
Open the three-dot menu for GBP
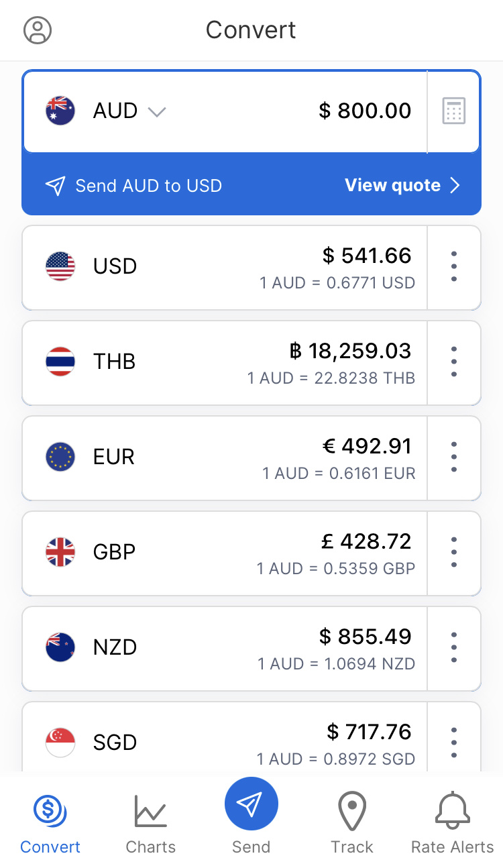click(x=454, y=553)
